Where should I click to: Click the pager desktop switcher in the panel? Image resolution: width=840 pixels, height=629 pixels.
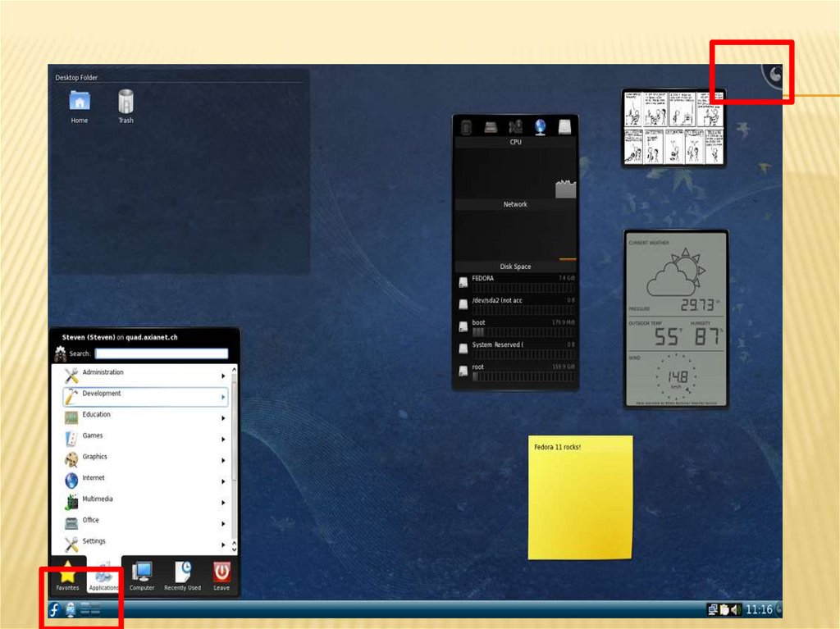tap(90, 609)
